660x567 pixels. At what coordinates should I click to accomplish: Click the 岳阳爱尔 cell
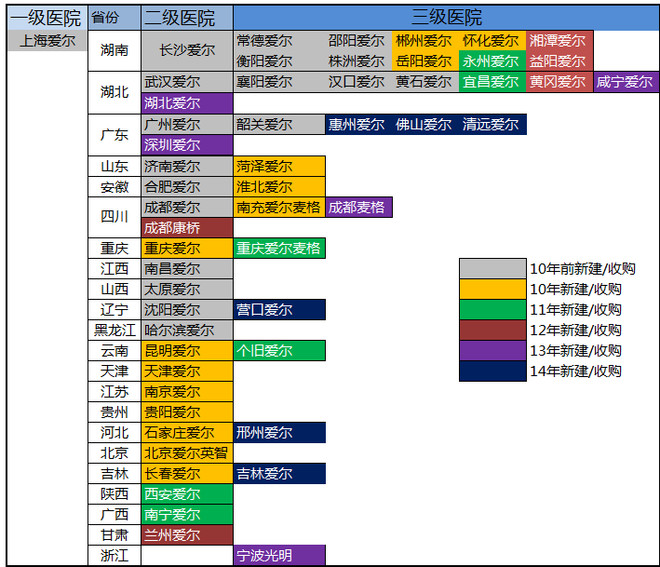click(424, 61)
